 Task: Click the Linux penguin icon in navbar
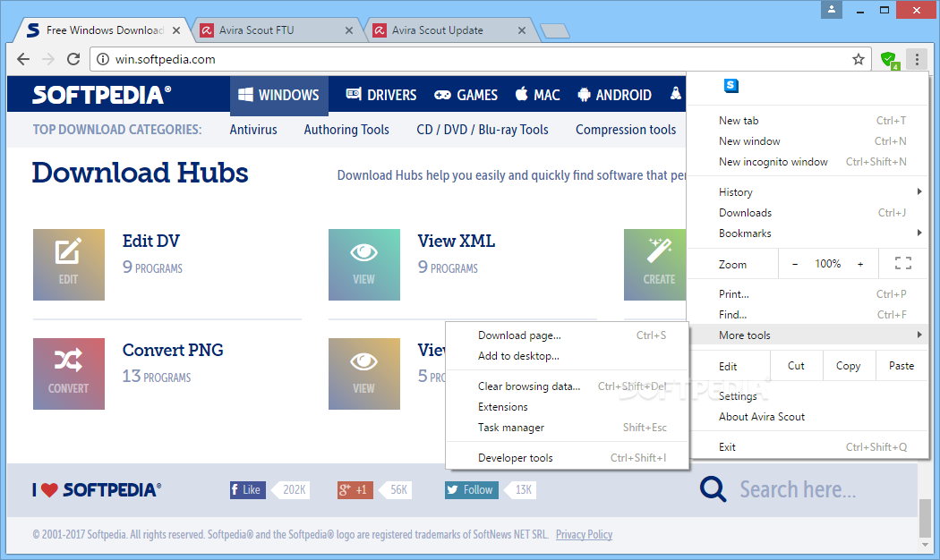(676, 94)
